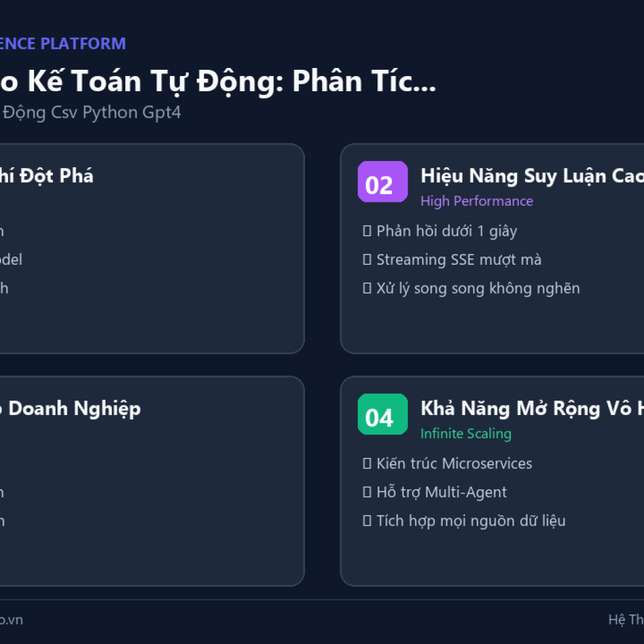Click the icon before Kiến trúc Microservices
The width and height of the screenshot is (644, 644).
367,464
